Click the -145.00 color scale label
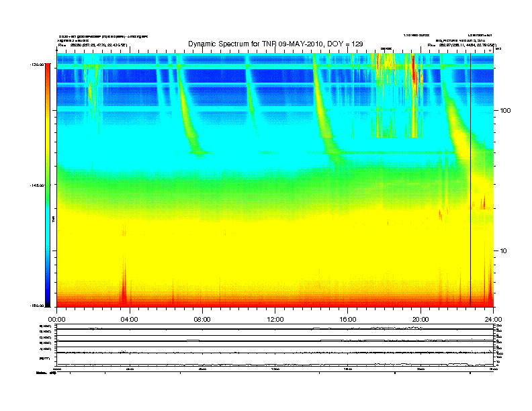This screenshot has width=532, height=411. [x=37, y=185]
